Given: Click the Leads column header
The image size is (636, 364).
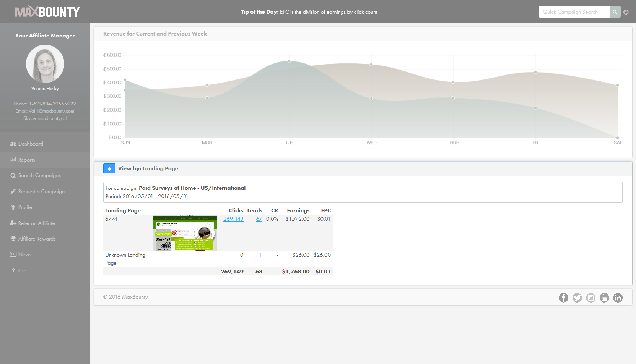Looking at the screenshot, I should click(x=255, y=210).
